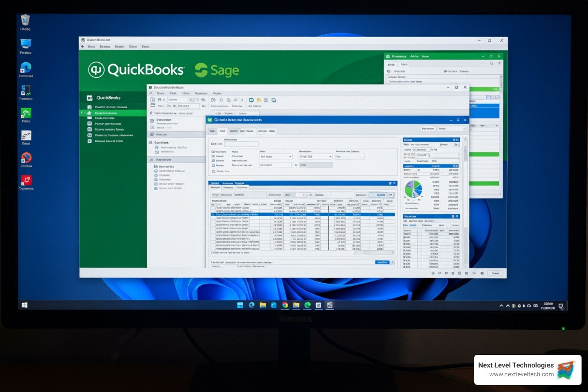This screenshot has width=588, height=392.
Task: Toggle the second checkbox beside the Description label
Action: tap(213, 156)
